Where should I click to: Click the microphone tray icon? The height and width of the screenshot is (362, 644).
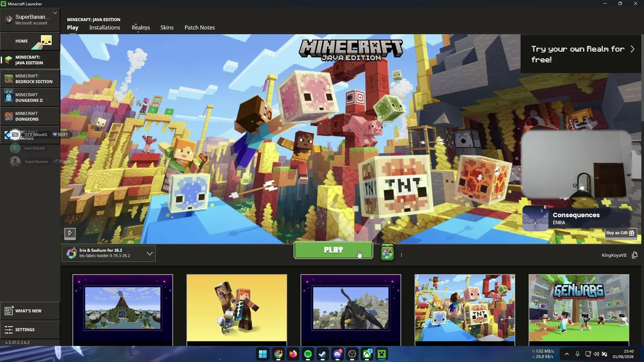[x=578, y=354]
